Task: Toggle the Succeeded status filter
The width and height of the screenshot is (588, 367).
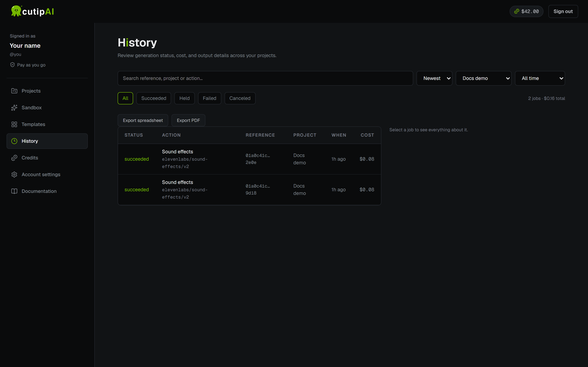Action: click(x=154, y=98)
